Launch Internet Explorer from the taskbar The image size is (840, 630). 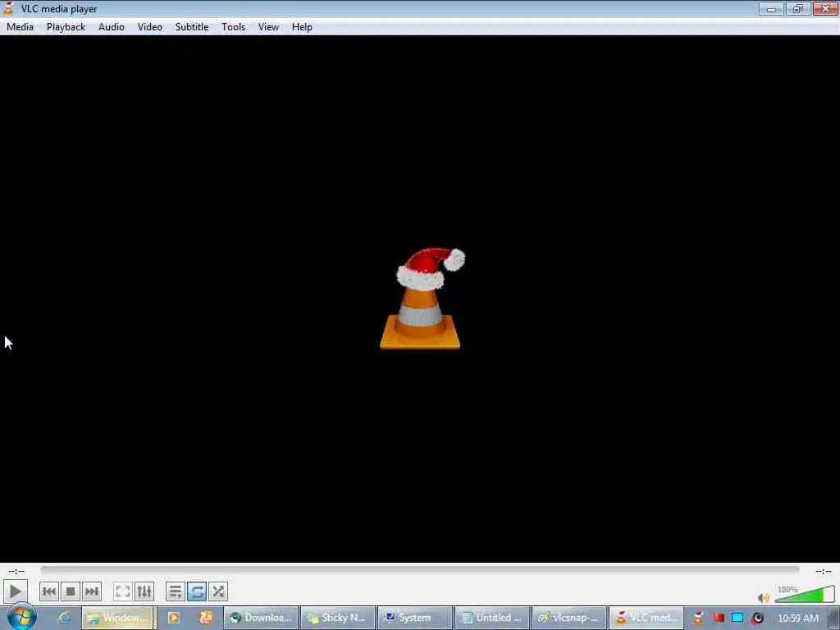coord(64,618)
